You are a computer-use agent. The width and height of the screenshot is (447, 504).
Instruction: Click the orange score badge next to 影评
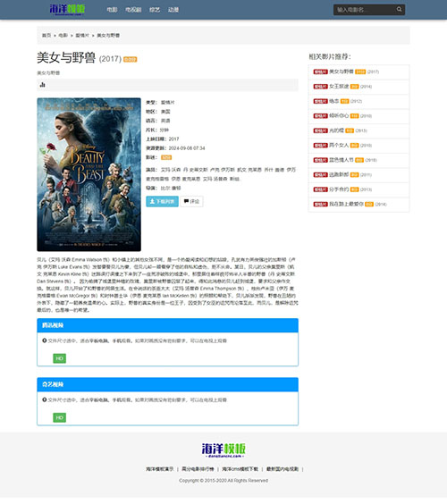(166, 157)
